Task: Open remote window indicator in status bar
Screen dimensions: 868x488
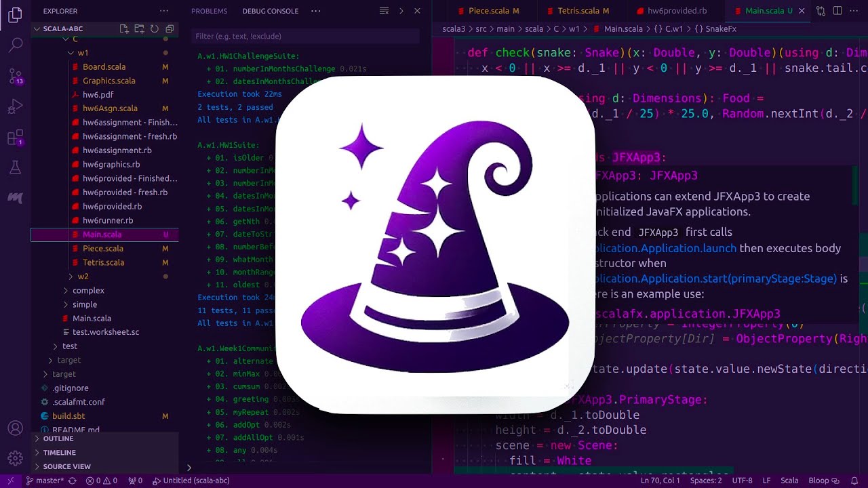Action: pos(9,481)
